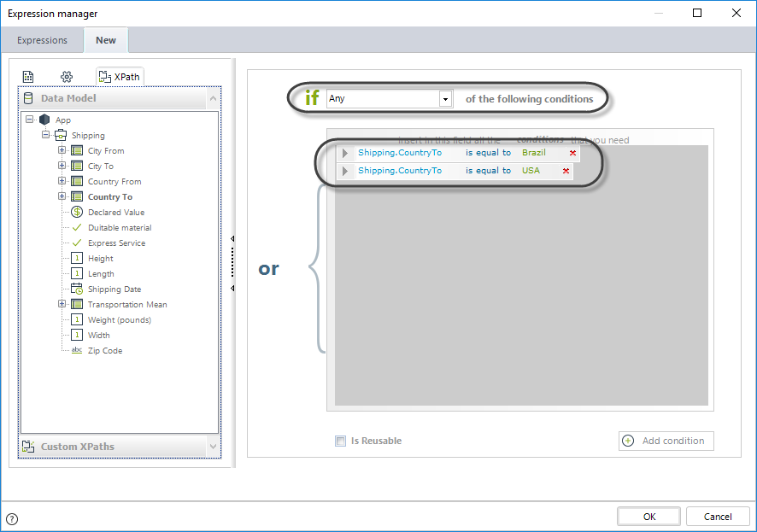
Task: Open the help question mark icon
Action: 12,519
